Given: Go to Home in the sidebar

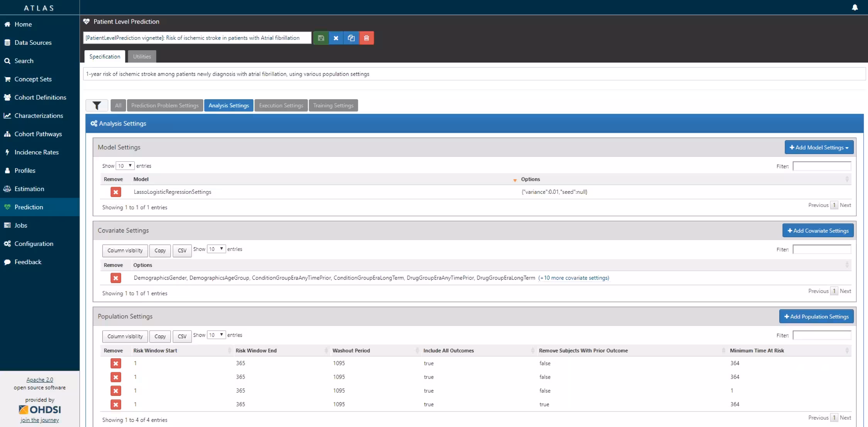Looking at the screenshot, I should pos(40,24).
